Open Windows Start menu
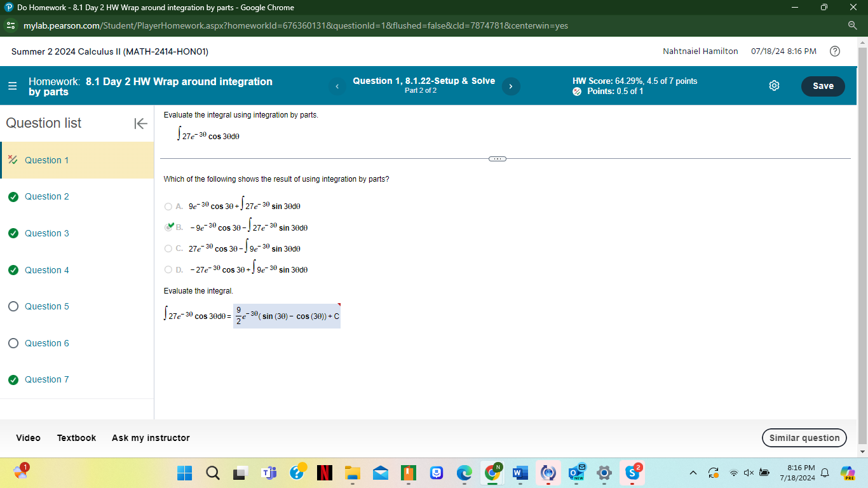868x488 pixels. point(184,473)
